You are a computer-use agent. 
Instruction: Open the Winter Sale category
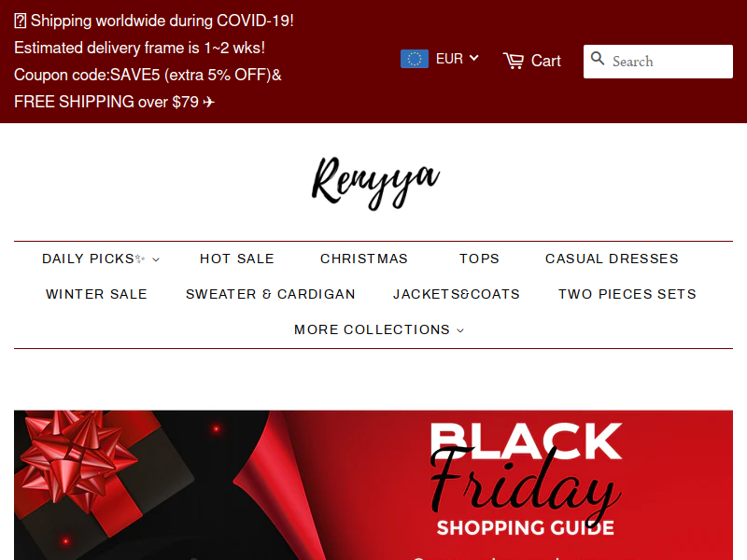pos(96,294)
